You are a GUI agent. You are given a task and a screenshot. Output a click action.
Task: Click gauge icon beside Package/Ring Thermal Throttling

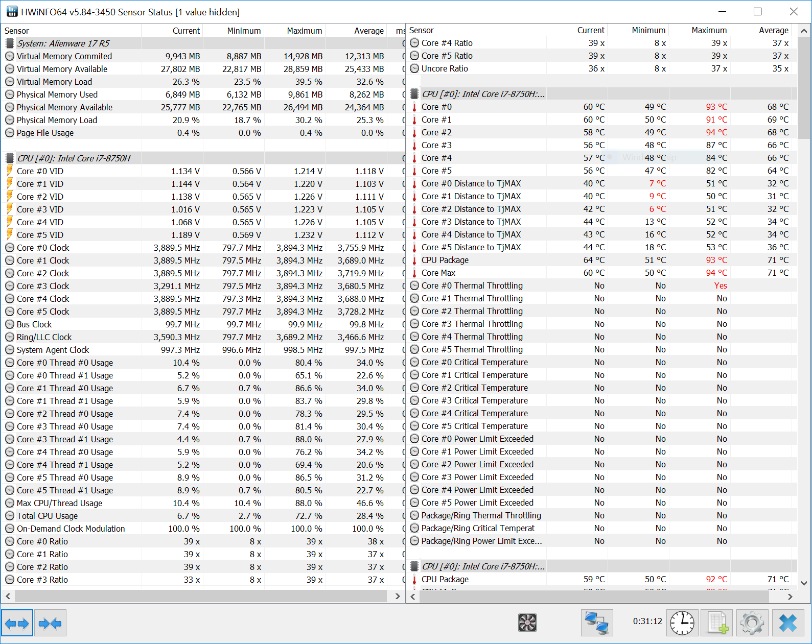click(x=414, y=515)
